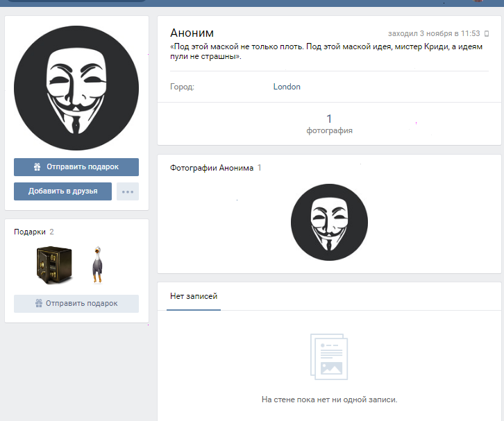Screen dimensions: 504x421
Task: Click the empty wall document icon
Action: point(329,356)
